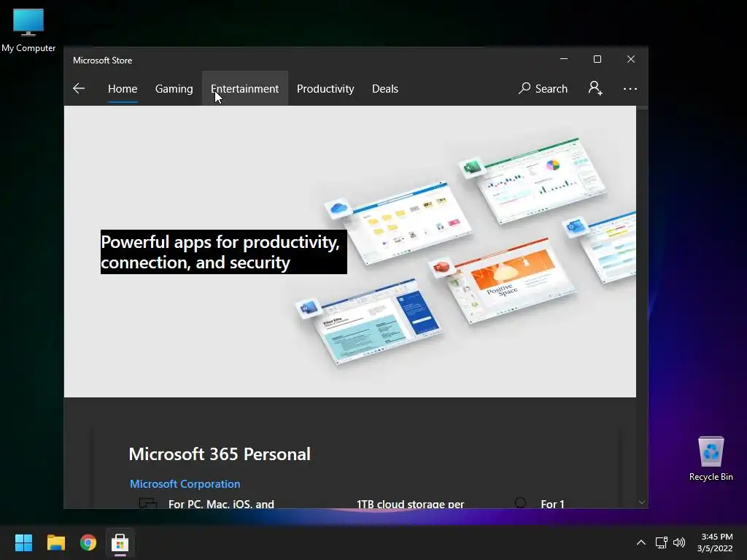Viewport: 747px width, 560px height.
Task: Open Google Chrome from the taskbar
Action: [88, 542]
